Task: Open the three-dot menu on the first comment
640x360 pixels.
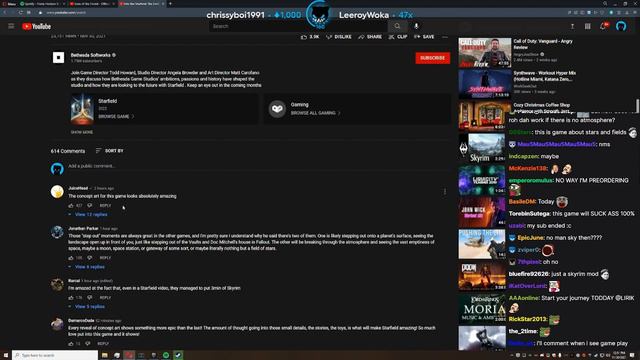Action: coord(444,191)
